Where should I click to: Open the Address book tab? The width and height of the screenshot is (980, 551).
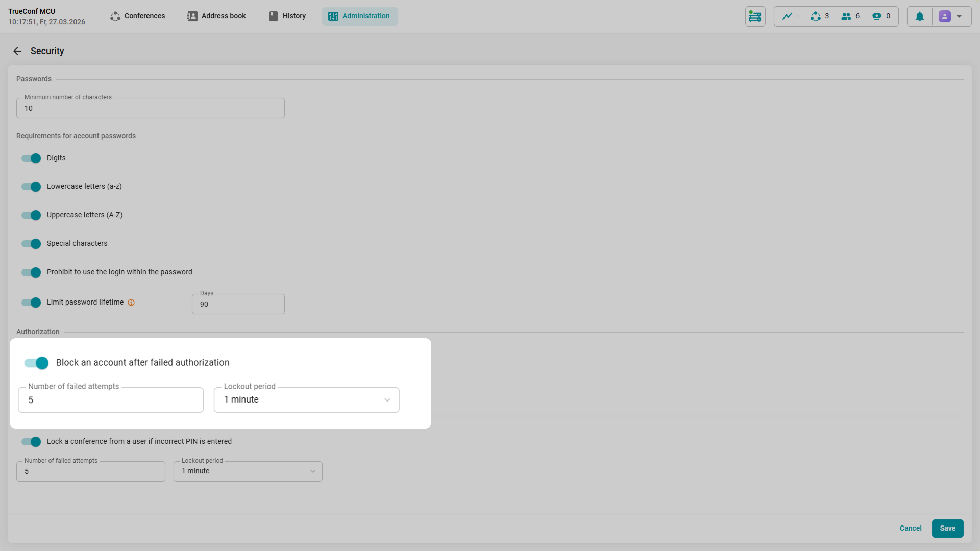click(x=217, y=16)
